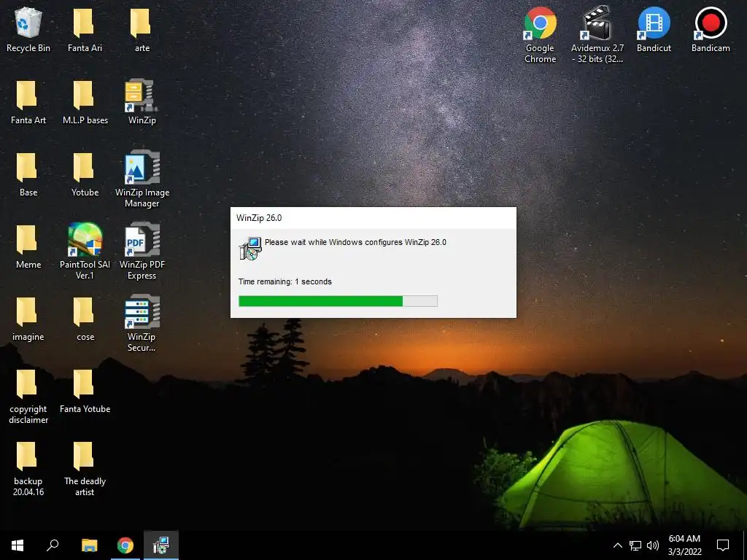Select the M.L.P bases folder
Viewport: 747px width, 560px height.
(85, 102)
